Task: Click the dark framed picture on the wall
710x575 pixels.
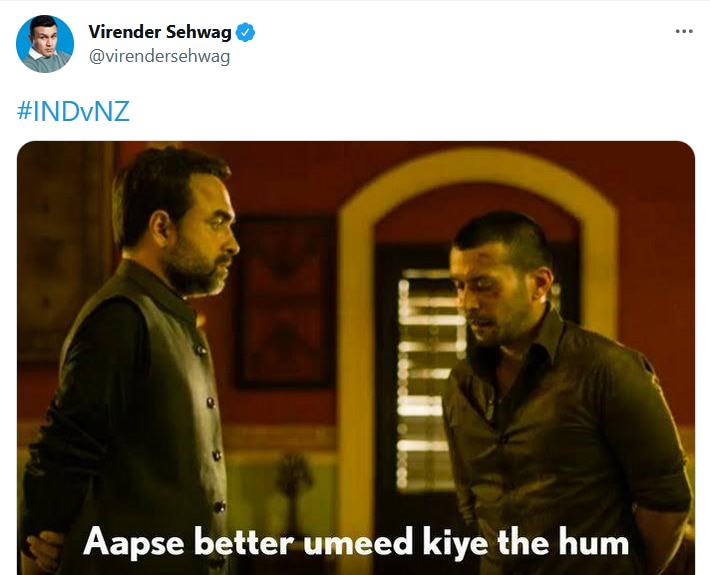Action: 284,301
